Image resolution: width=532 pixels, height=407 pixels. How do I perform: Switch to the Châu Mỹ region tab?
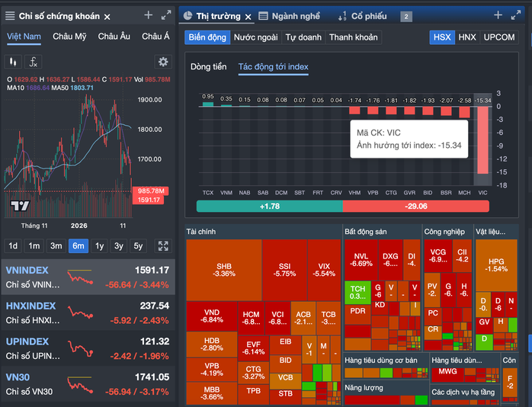click(69, 36)
